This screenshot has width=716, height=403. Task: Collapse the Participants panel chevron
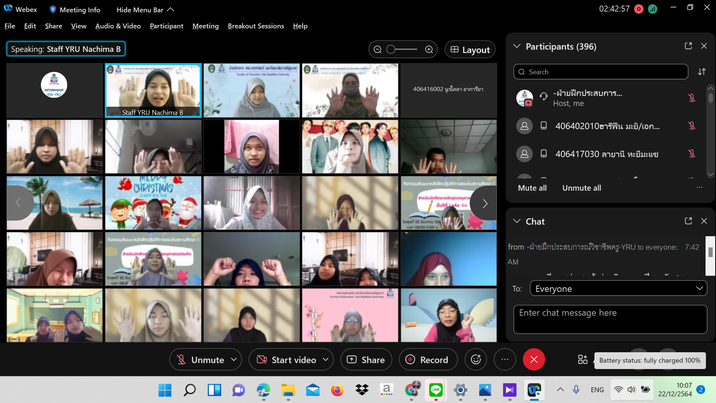pyautogui.click(x=517, y=46)
